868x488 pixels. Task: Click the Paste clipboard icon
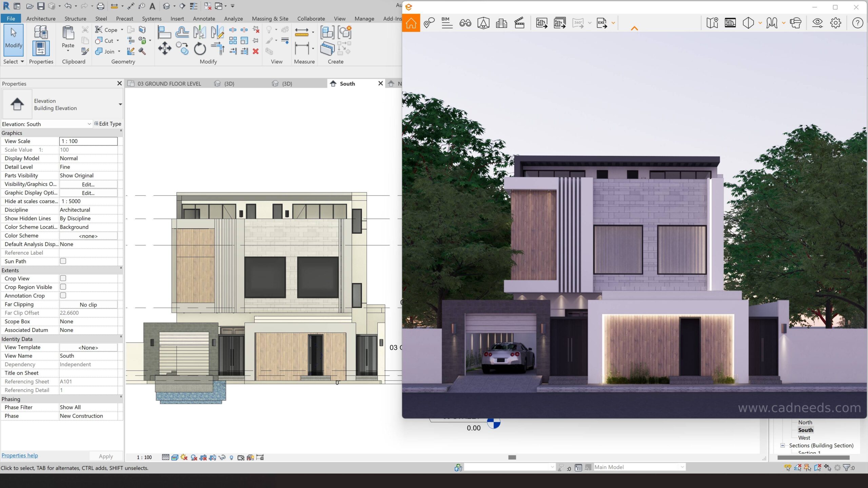point(68,33)
